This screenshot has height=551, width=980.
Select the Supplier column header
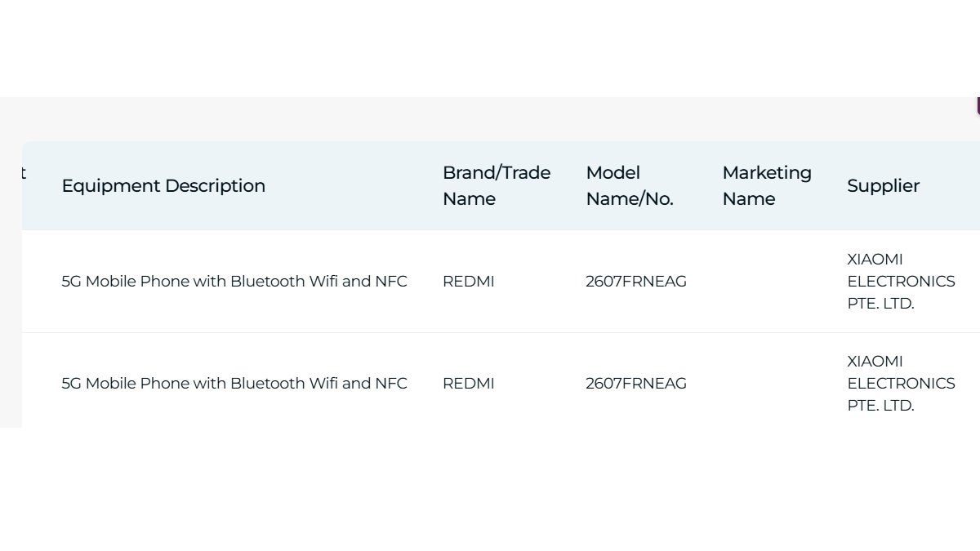coord(883,185)
